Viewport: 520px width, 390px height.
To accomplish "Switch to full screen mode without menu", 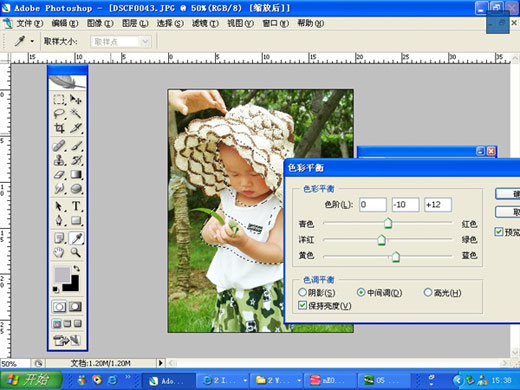I will pos(78,324).
